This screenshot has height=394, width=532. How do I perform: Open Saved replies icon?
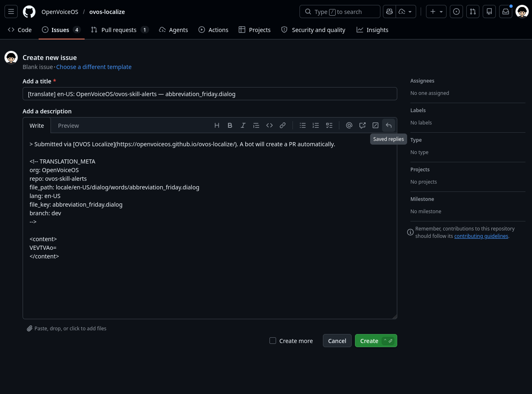point(389,125)
